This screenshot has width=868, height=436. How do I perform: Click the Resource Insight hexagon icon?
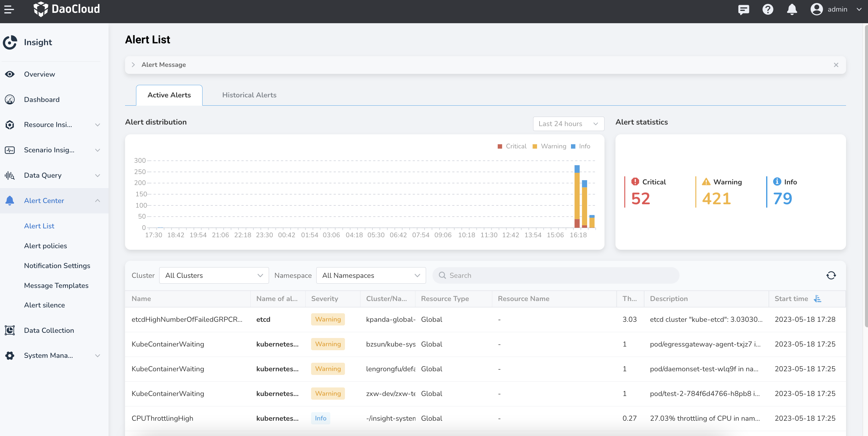[10, 125]
